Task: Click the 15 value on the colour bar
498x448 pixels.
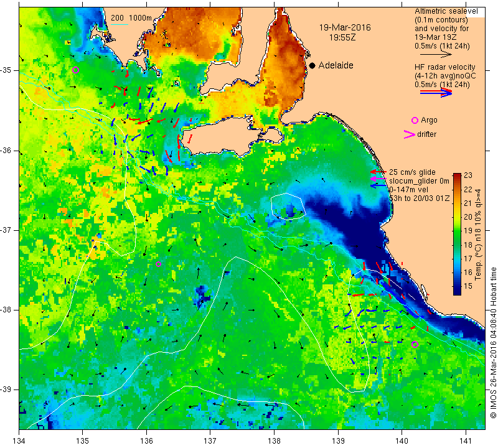Action: (x=468, y=286)
